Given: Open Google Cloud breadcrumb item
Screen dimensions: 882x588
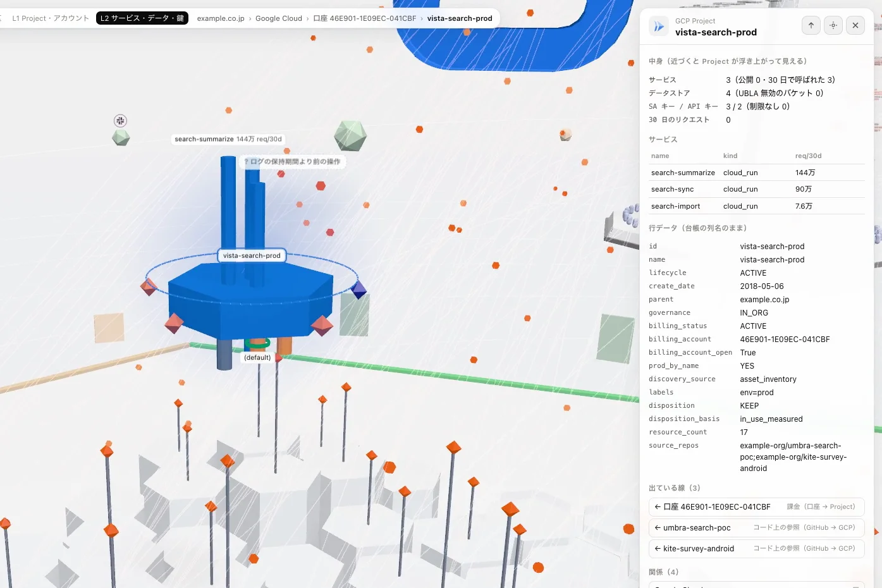Looking at the screenshot, I should [x=279, y=18].
